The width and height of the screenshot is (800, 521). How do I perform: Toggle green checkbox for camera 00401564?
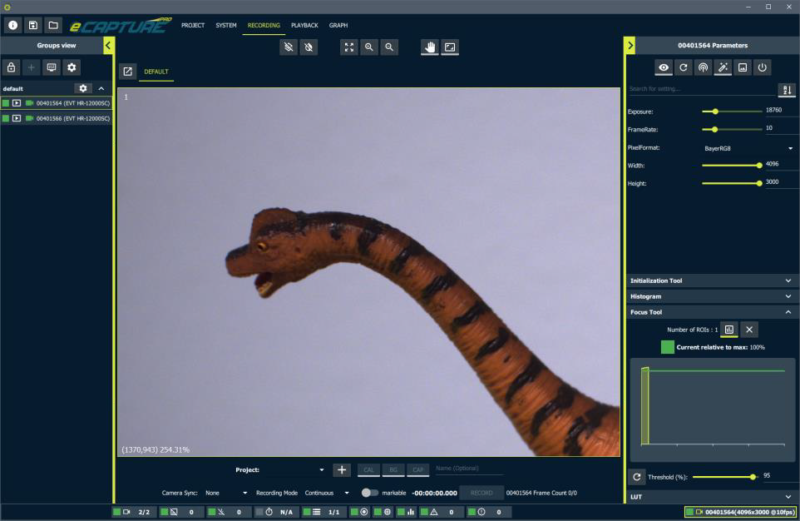6,103
